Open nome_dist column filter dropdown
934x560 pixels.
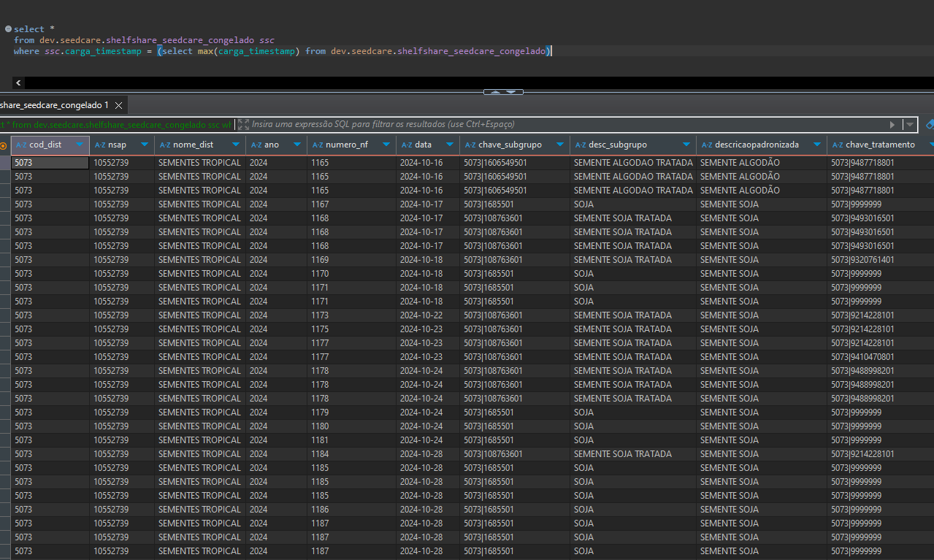(236, 145)
